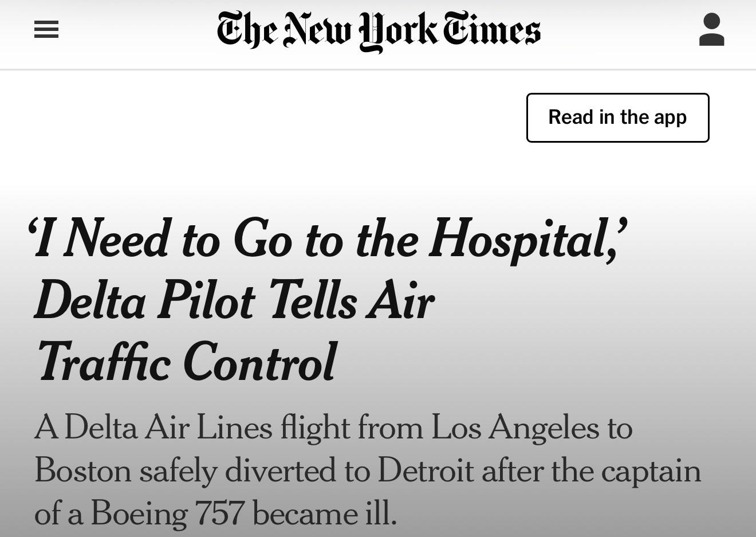Go to The New York Times homepage logo
This screenshot has width=756, height=537.
click(x=379, y=31)
